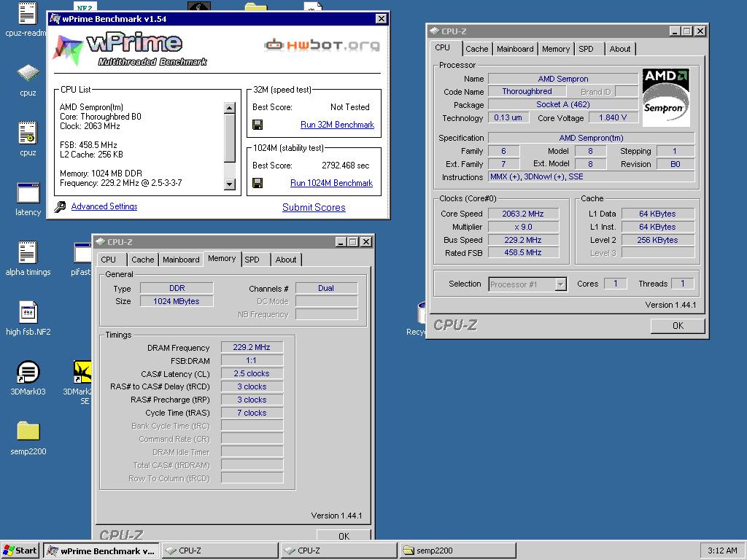Run the 32M Benchmark
Image resolution: width=747 pixels, height=560 pixels.
337,125
